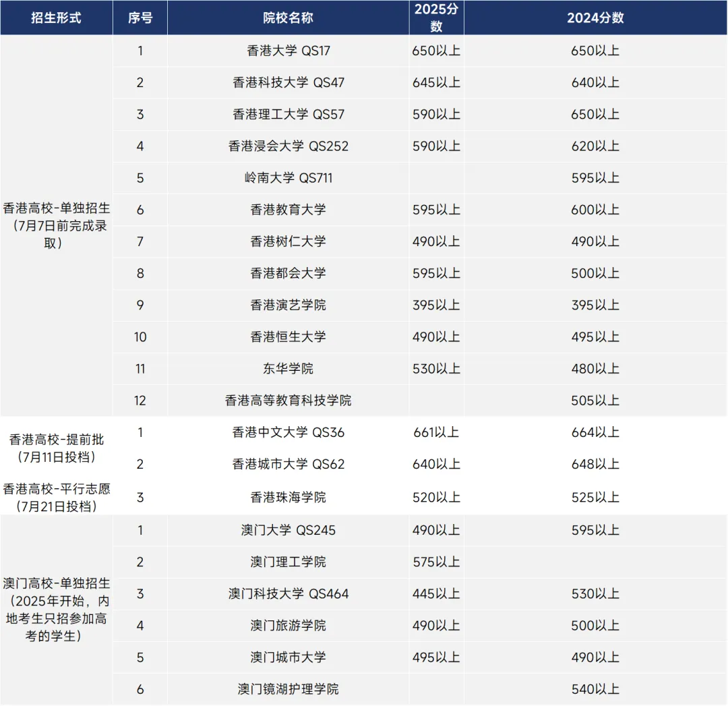Viewport: 728px width, 706px height.
Task: Select the 香港理工大学 QS57 cell
Action: click(x=289, y=114)
